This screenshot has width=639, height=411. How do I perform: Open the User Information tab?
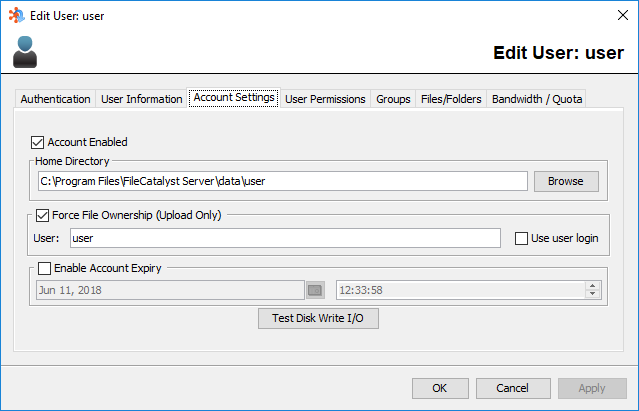[x=141, y=99]
